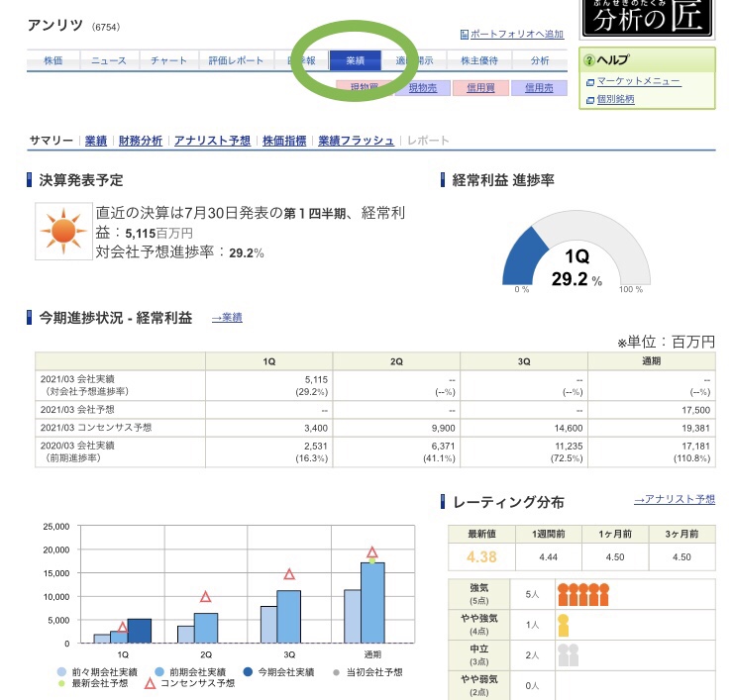This screenshot has width=733, height=700.
Task: Open the チャート tab
Action: [168, 60]
